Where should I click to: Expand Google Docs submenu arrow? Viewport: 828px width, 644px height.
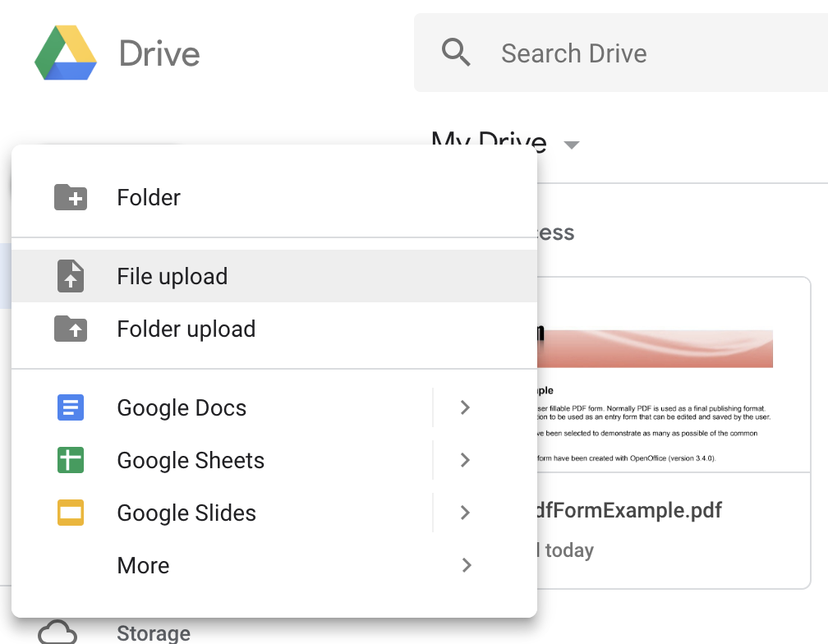(x=465, y=407)
